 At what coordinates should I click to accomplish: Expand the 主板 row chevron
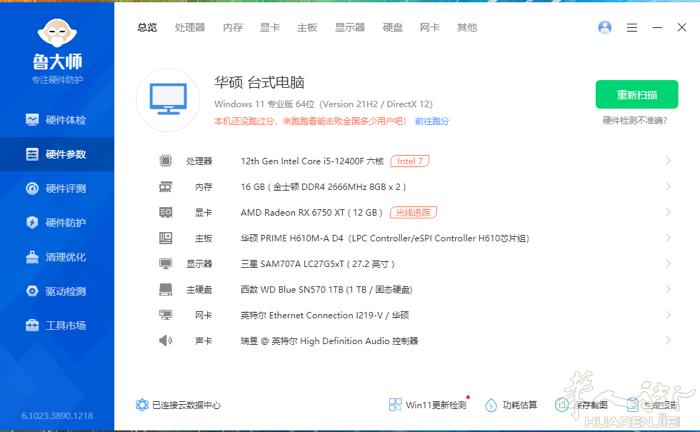pyautogui.click(x=668, y=238)
